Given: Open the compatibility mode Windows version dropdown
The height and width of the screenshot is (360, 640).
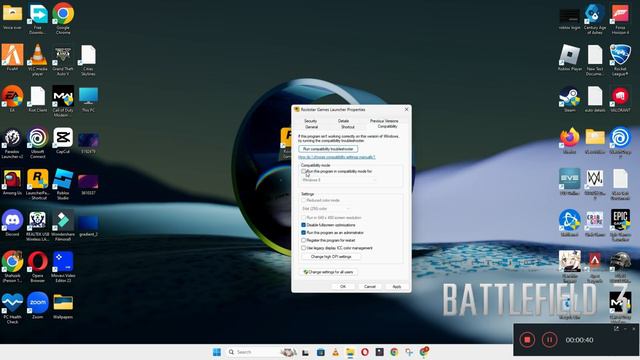Looking at the screenshot, I should (338, 180).
